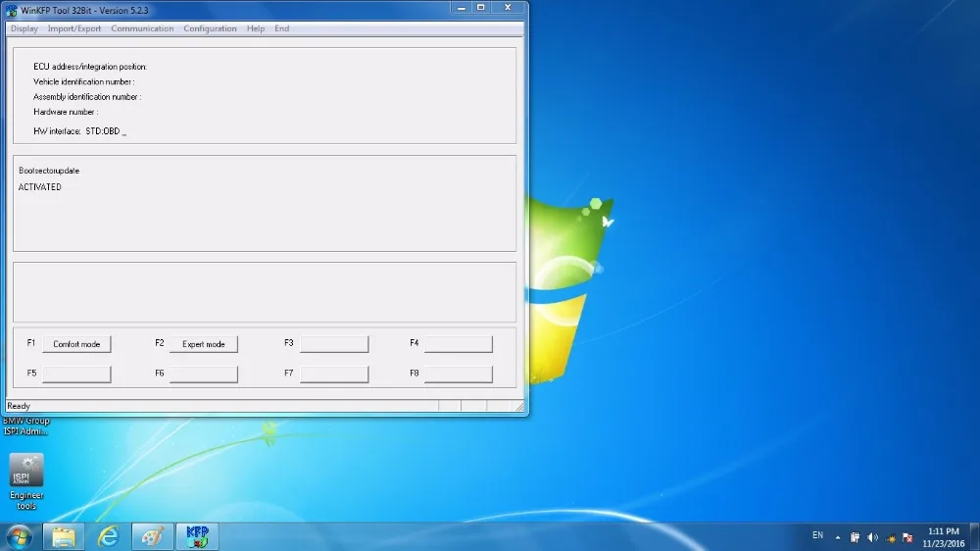Click the WinKFP title bar app icon

(x=11, y=10)
